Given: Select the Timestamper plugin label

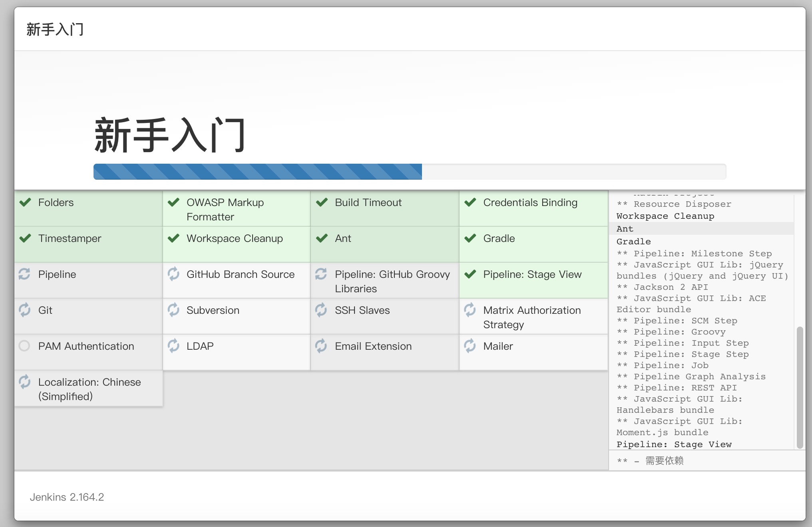Looking at the screenshot, I should [x=70, y=238].
